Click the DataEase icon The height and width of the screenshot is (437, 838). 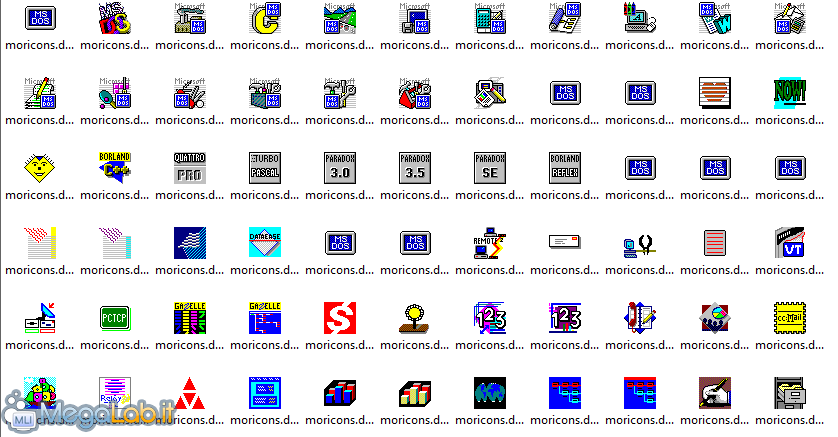click(x=265, y=243)
